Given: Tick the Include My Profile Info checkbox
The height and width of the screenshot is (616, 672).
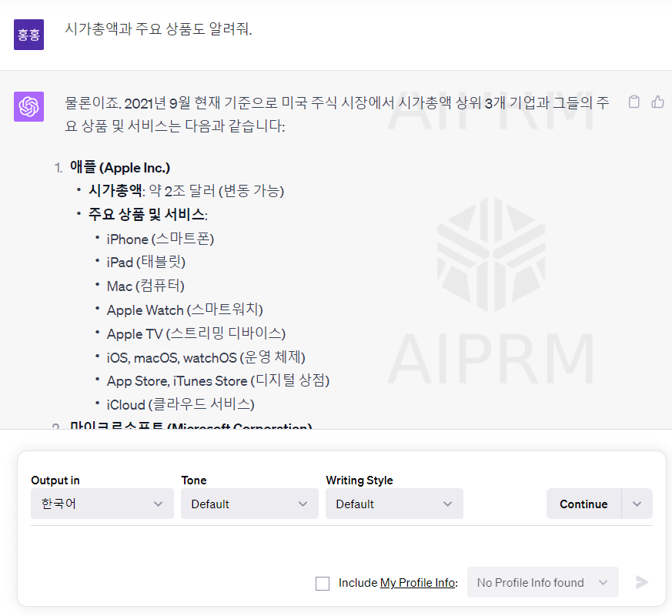Looking at the screenshot, I should point(323,584).
